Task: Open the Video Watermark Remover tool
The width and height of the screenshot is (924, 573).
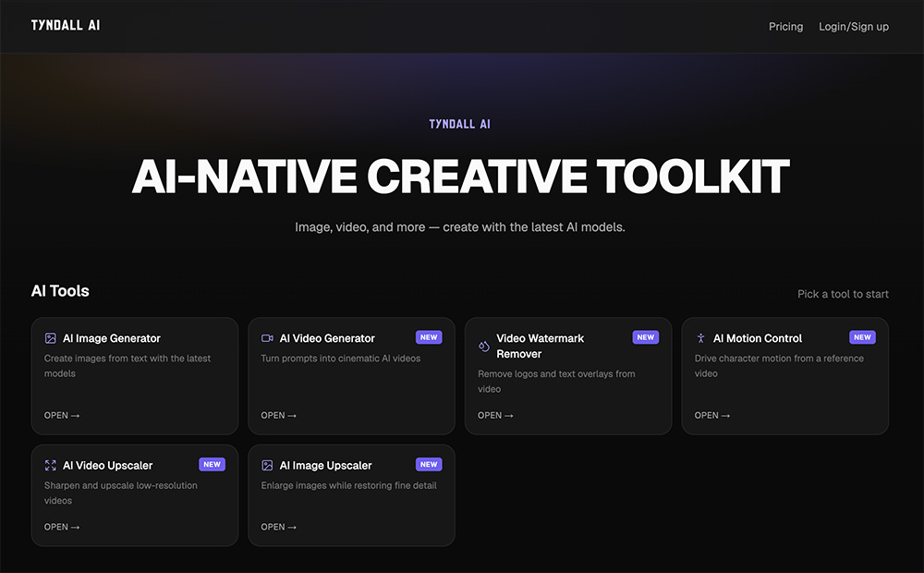Action: [495, 416]
